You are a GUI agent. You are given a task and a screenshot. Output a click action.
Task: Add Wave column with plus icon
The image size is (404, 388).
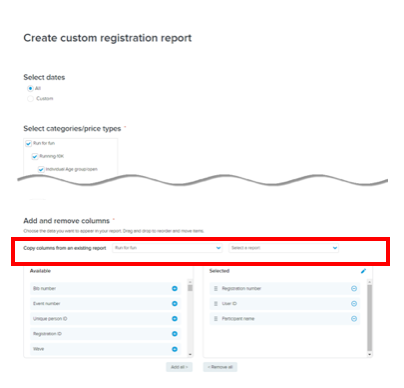click(174, 349)
